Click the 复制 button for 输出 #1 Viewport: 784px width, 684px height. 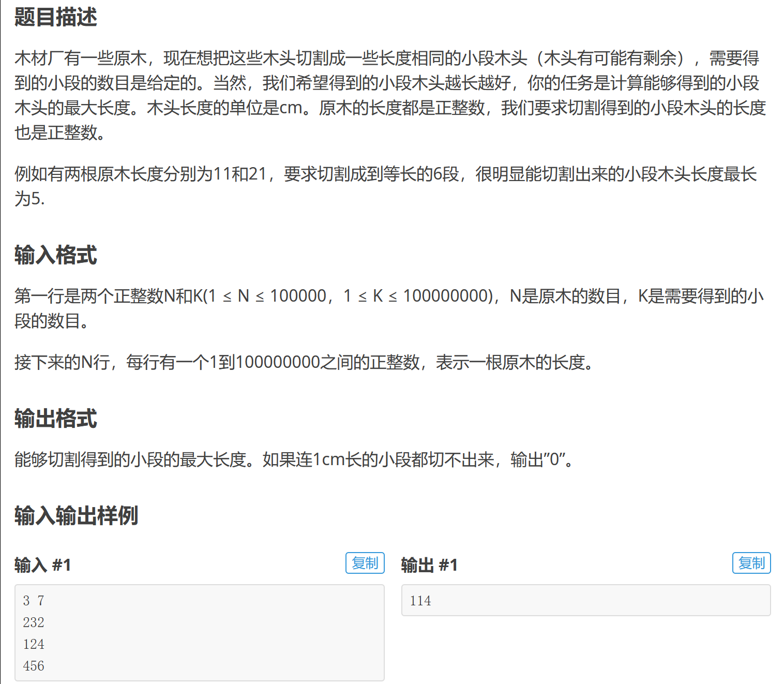[x=751, y=563]
